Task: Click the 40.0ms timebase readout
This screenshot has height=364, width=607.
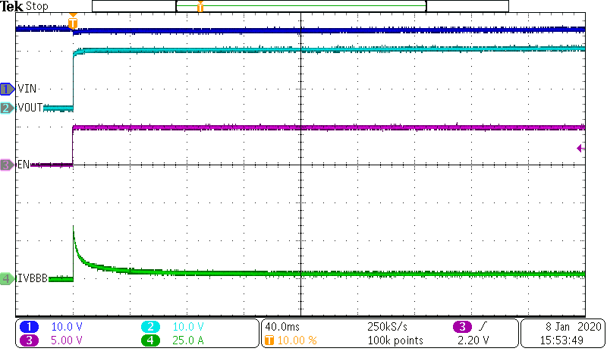Action: point(281,326)
